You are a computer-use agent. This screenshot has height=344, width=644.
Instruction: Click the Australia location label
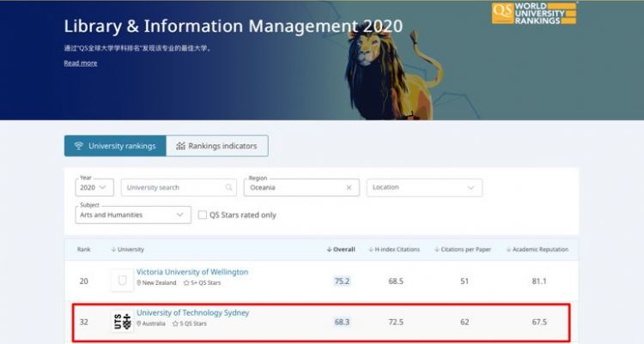(x=151, y=323)
